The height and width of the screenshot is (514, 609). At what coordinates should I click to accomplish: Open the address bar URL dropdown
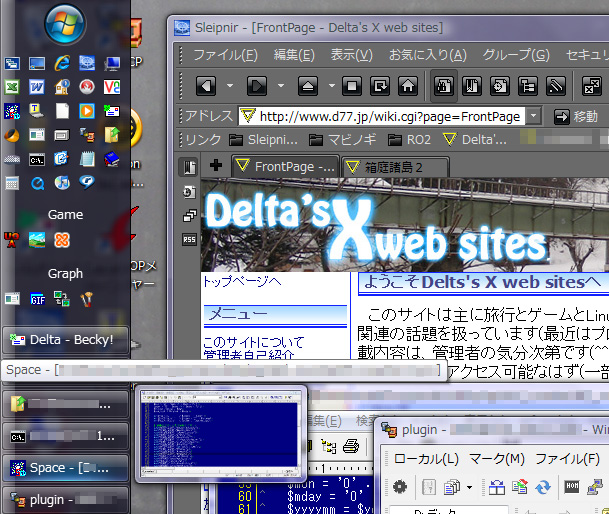[534, 116]
